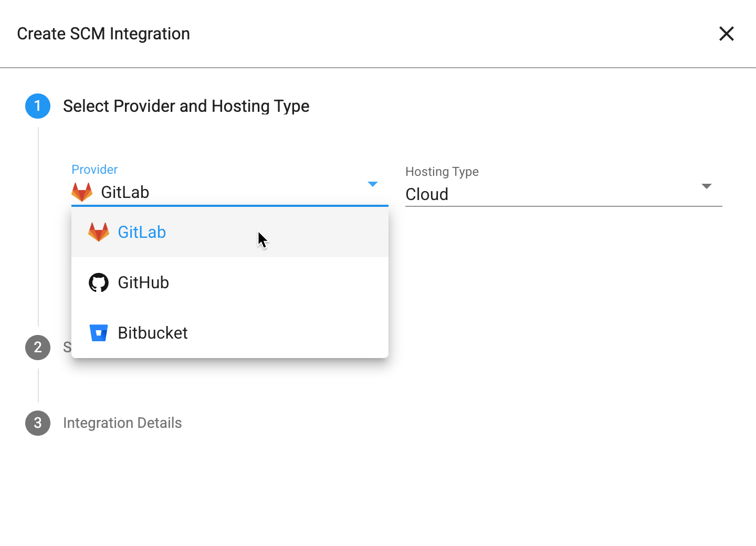This screenshot has width=756, height=546.
Task: Jump to step 3 circle
Action: (38, 423)
